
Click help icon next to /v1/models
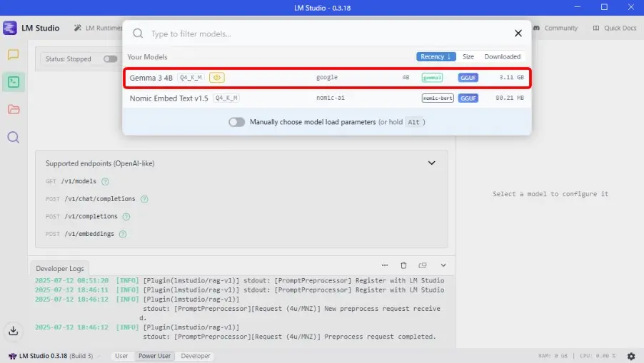pyautogui.click(x=105, y=181)
